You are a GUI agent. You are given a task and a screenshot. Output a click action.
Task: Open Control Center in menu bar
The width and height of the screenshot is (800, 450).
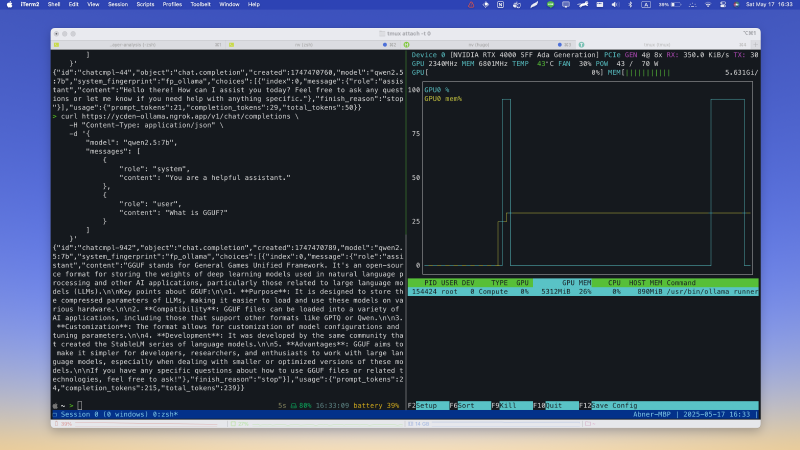[x=723, y=5]
